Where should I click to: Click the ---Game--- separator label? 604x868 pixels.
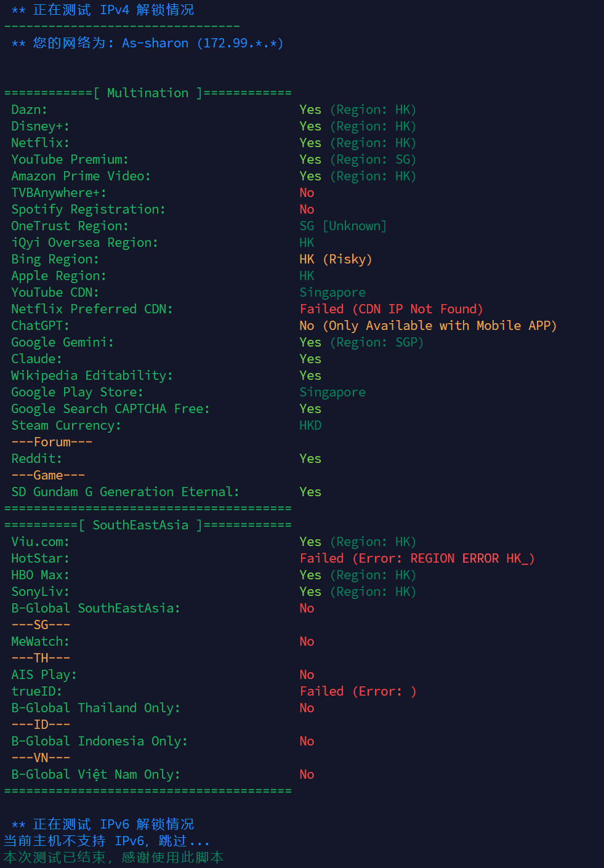[x=48, y=475]
